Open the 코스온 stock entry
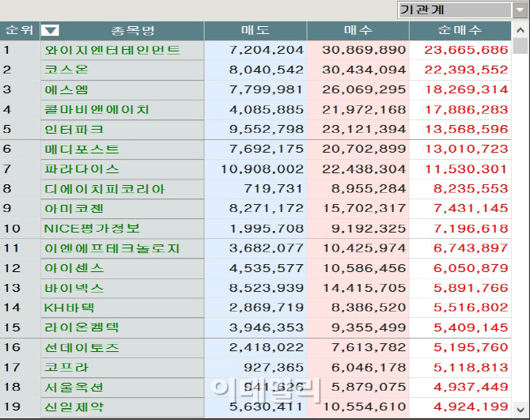The height and width of the screenshot is (420, 530). 66,70
